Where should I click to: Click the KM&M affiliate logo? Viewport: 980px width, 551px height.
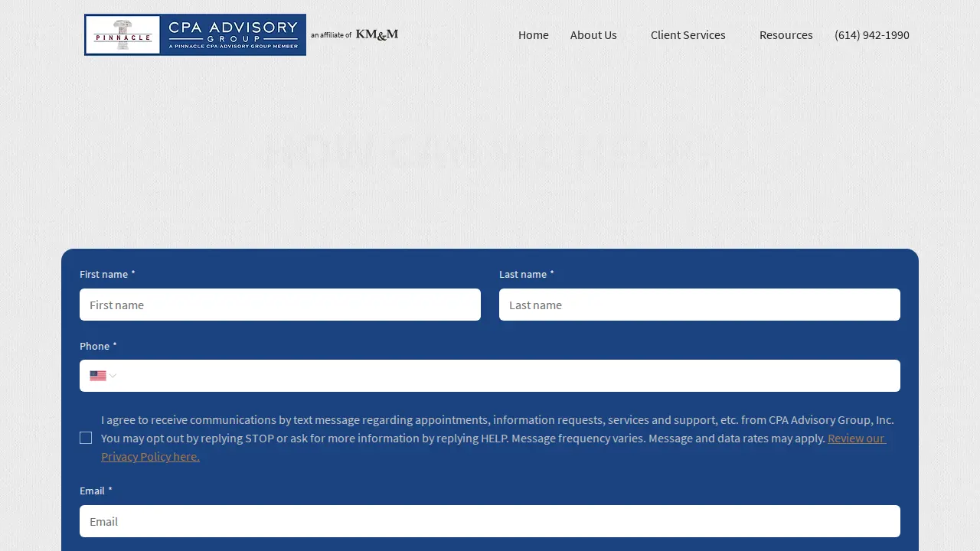click(x=377, y=34)
